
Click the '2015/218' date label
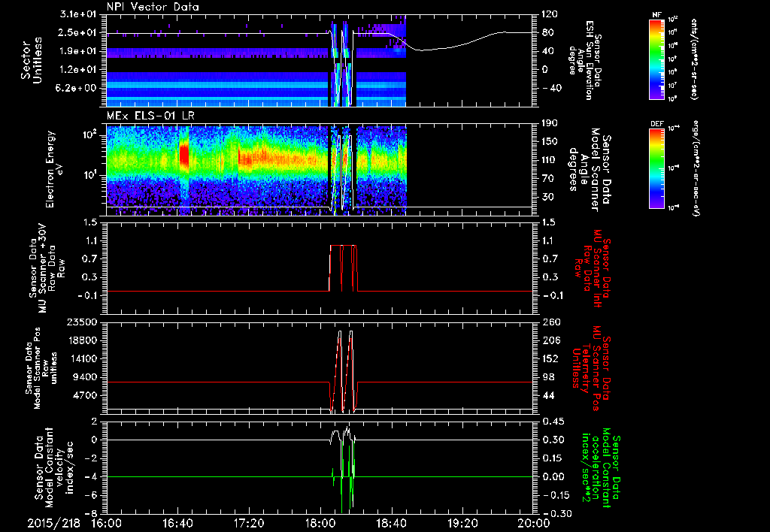point(53,523)
